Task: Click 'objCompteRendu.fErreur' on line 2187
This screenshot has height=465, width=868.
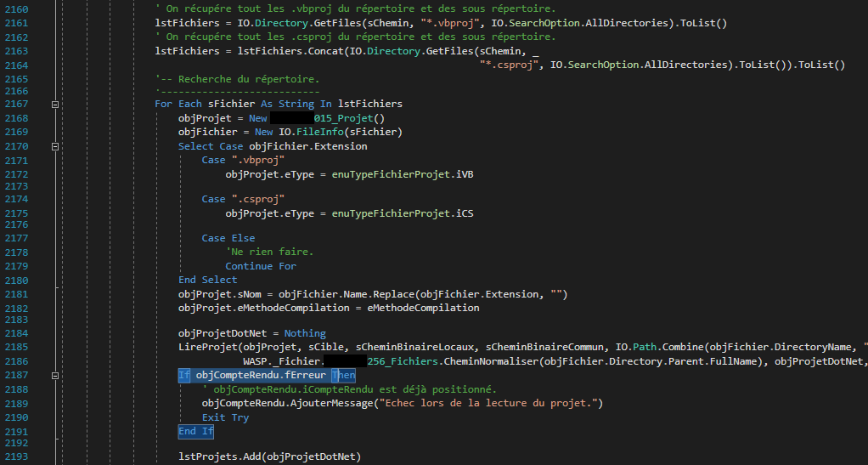Action: pos(261,376)
